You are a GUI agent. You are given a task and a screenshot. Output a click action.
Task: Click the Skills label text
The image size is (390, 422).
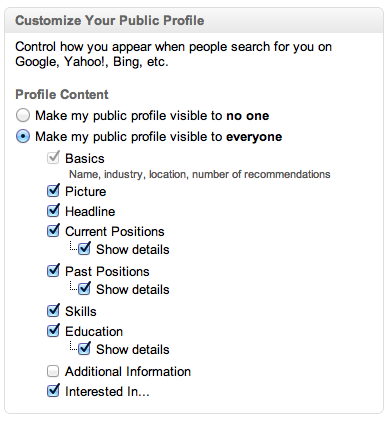pyautogui.click(x=81, y=311)
